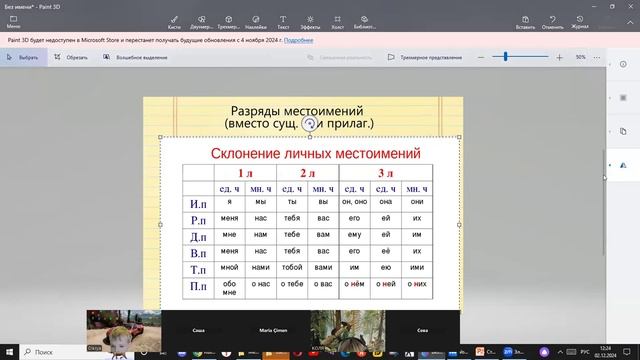This screenshot has height=360, width=640.
Task: Expand the system tray hidden icons
Action: point(560,352)
